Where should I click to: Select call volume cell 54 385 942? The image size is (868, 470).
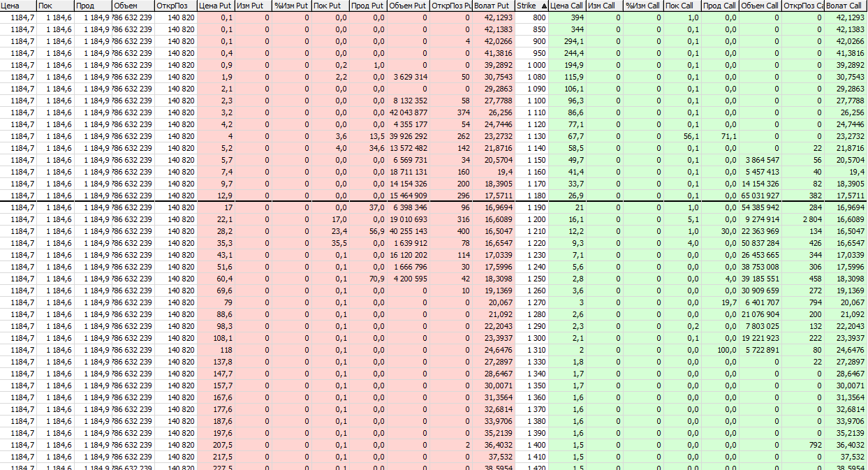[760, 207]
